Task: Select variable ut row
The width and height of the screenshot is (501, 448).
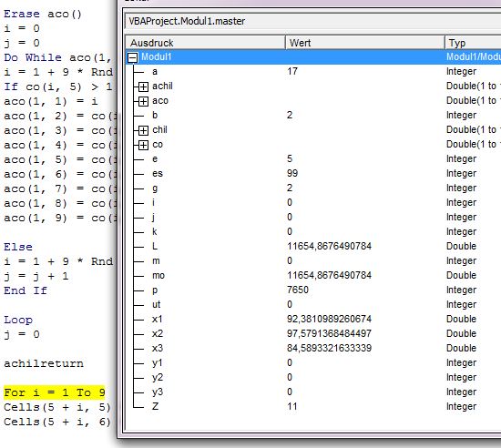Action: [313, 305]
